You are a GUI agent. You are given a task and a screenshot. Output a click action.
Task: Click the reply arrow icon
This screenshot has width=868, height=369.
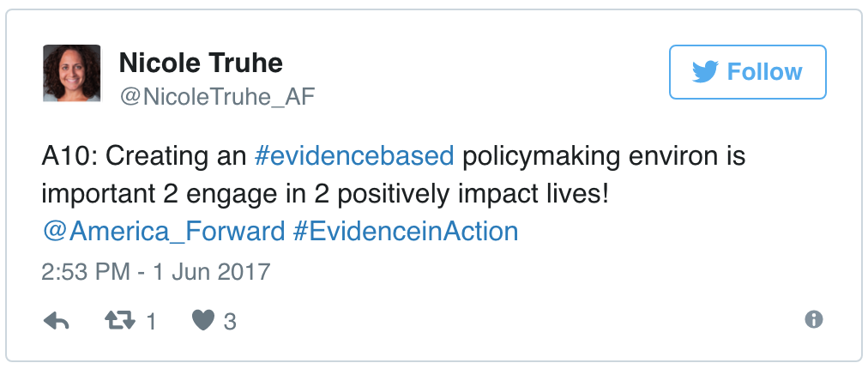pyautogui.click(x=56, y=321)
